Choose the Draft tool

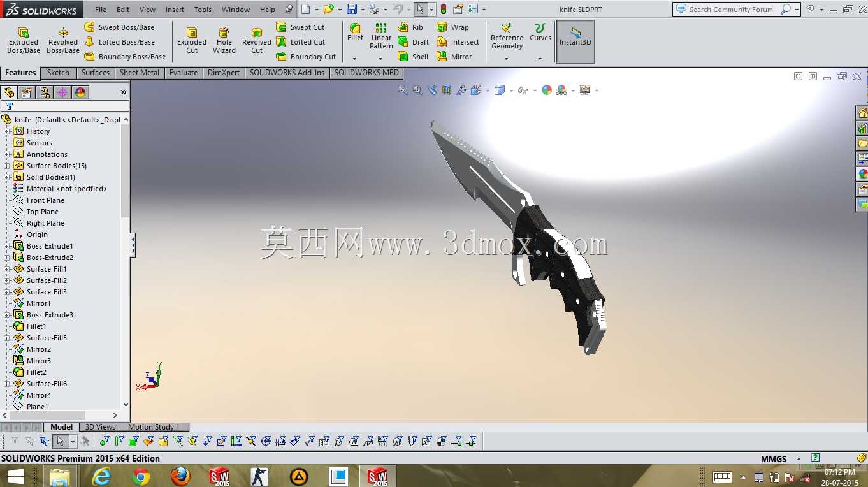click(x=413, y=42)
